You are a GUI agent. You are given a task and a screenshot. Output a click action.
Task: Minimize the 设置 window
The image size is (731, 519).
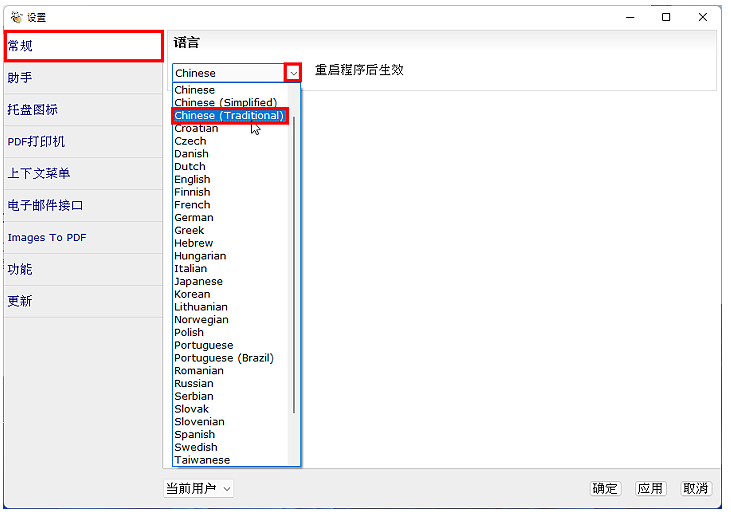tap(630, 17)
